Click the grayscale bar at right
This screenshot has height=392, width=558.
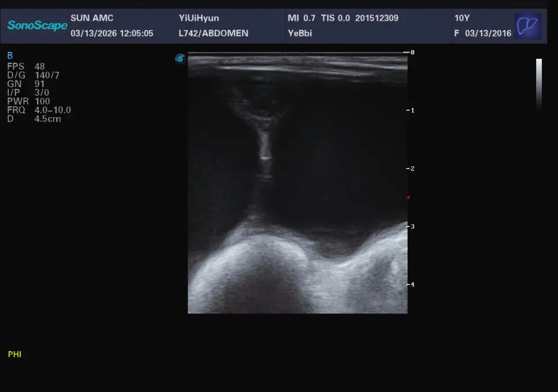tap(539, 84)
